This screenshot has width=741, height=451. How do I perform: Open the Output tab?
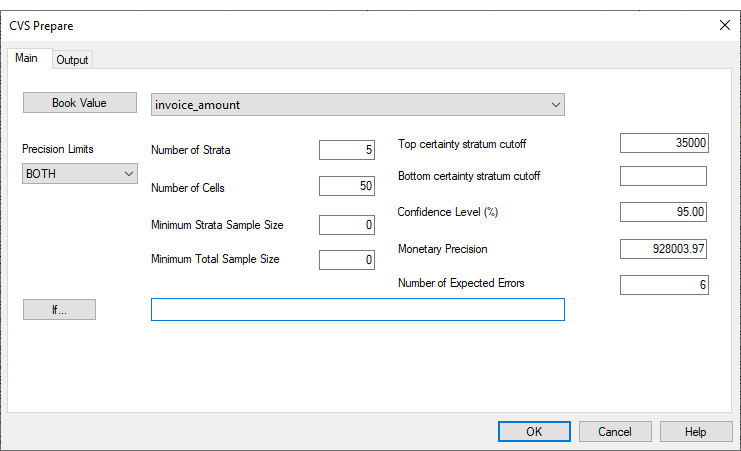[x=72, y=60]
